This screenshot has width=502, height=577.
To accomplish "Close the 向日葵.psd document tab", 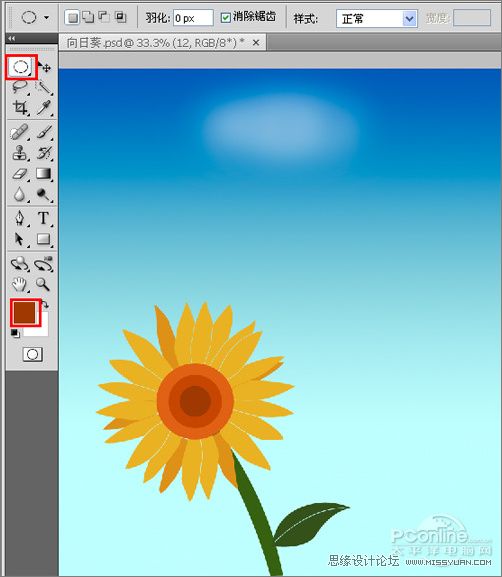I will [x=256, y=43].
